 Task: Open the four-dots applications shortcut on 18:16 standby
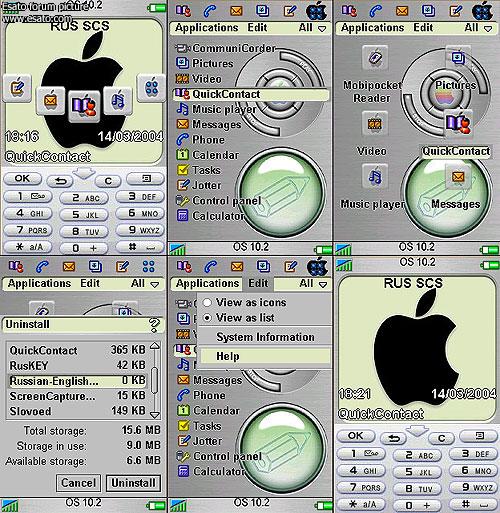click(151, 88)
